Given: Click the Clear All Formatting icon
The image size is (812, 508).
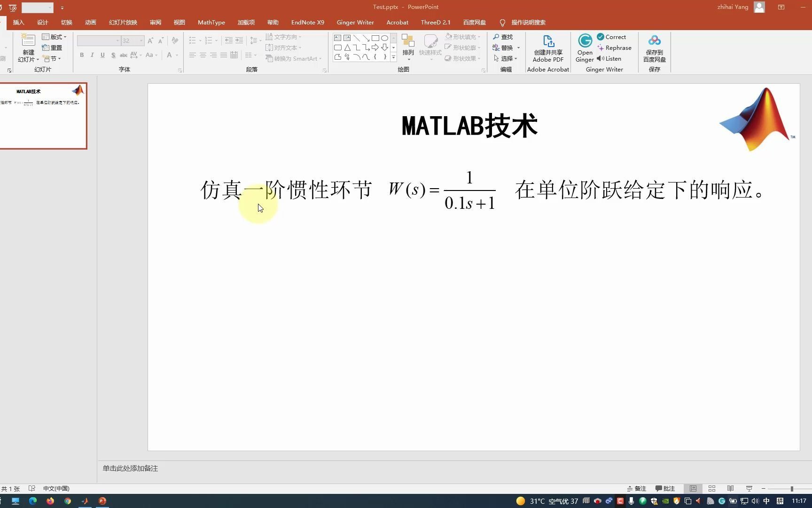Looking at the screenshot, I should point(175,41).
